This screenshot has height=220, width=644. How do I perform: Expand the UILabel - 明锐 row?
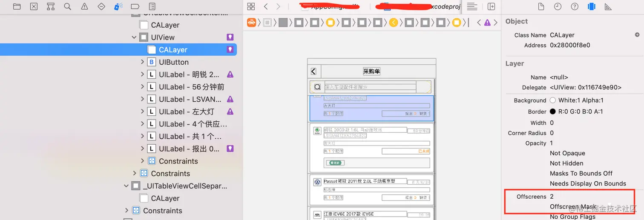[x=142, y=74]
